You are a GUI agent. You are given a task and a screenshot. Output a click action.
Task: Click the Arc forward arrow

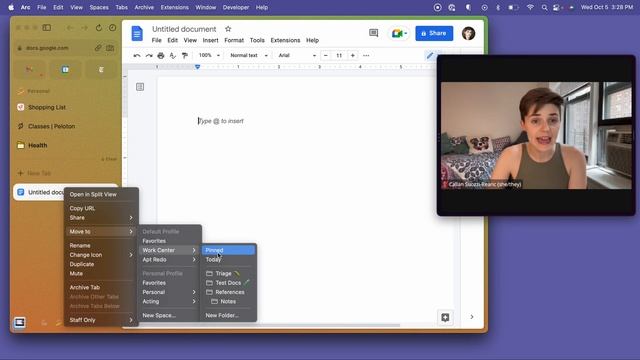pyautogui.click(x=84, y=28)
